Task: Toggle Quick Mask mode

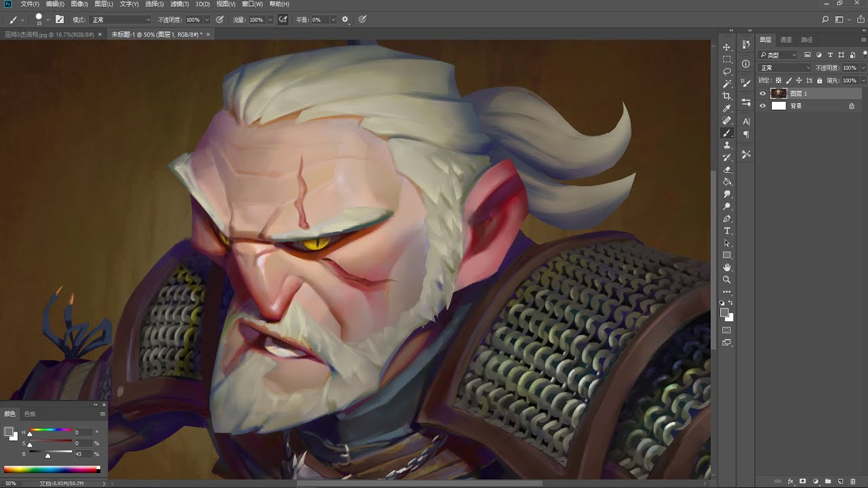Action: point(727,330)
